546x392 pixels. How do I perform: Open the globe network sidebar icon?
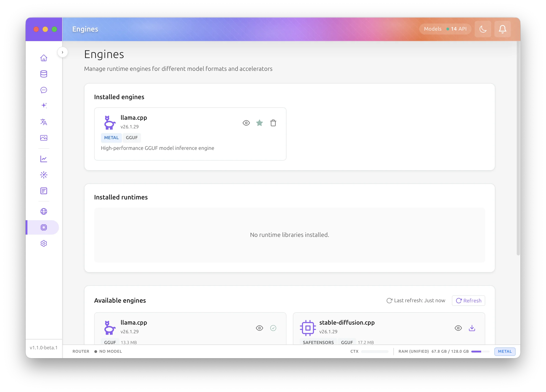[x=44, y=211]
